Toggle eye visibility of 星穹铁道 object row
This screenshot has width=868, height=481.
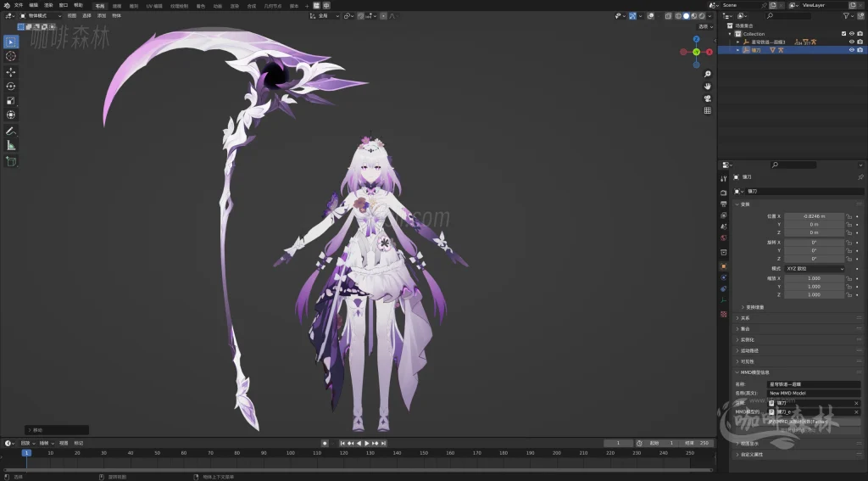(x=852, y=42)
